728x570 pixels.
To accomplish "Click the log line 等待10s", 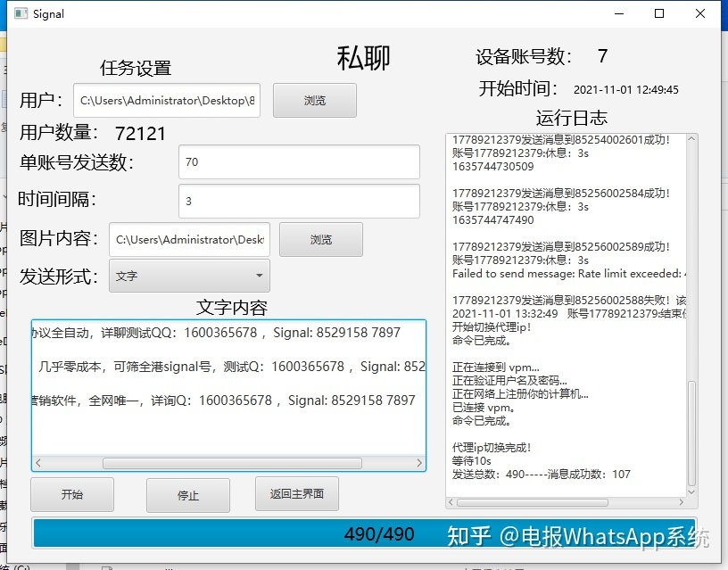I will 472,461.
